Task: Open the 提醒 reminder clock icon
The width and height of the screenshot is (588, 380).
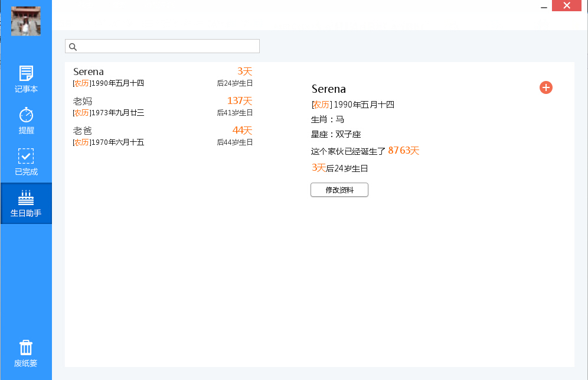Action: [x=26, y=115]
